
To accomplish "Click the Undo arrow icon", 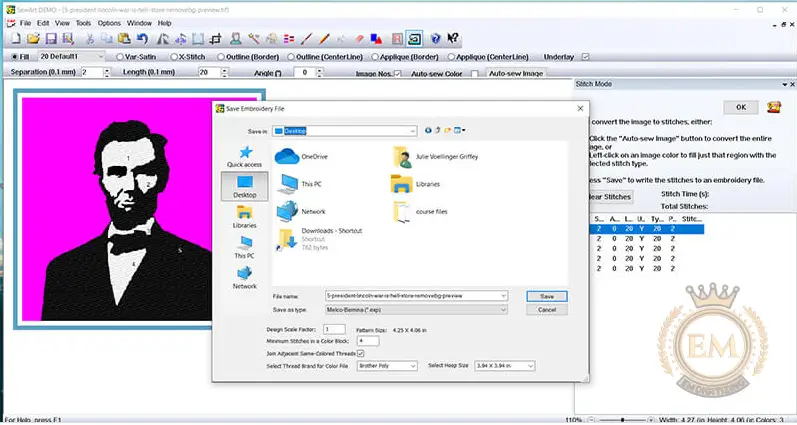I will pyautogui.click(x=142, y=39).
